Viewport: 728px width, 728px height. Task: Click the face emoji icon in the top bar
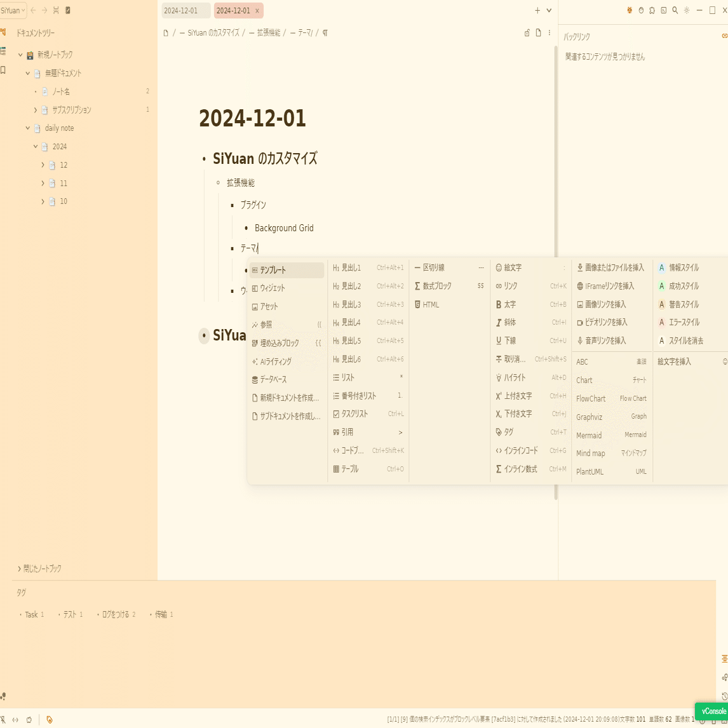point(641,10)
